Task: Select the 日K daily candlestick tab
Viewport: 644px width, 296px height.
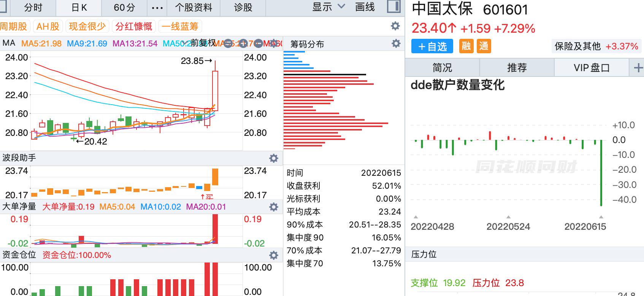Action: (x=79, y=8)
